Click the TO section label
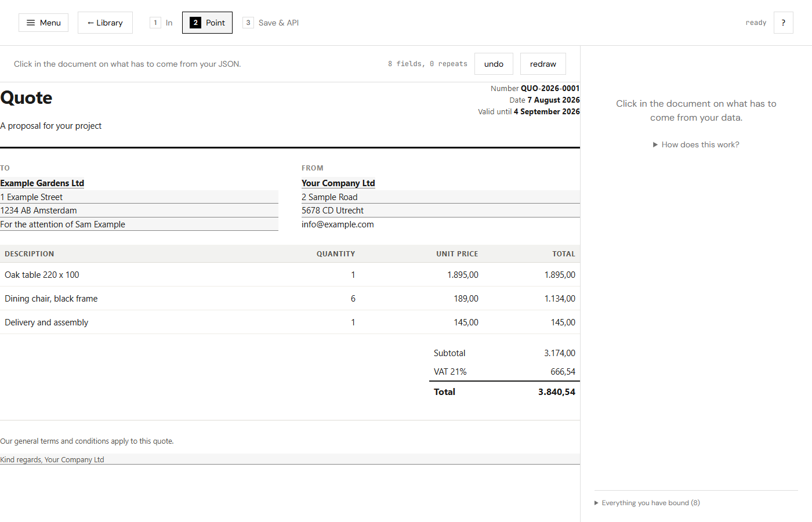The image size is (812, 522). tap(5, 168)
